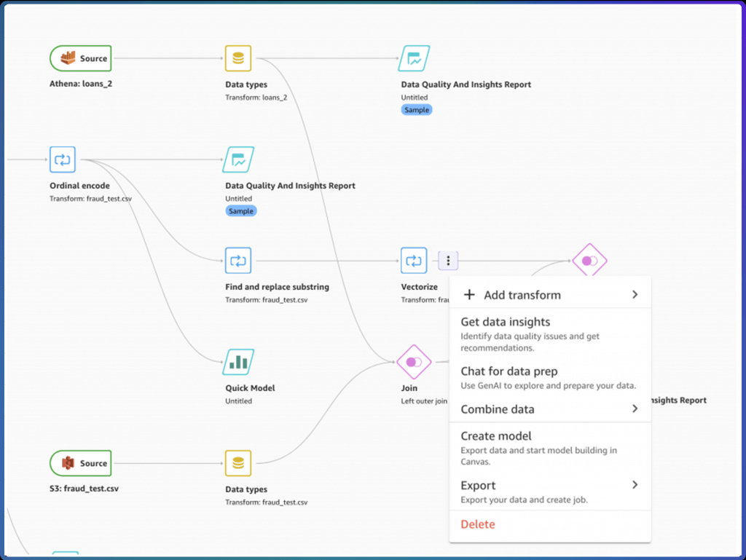Select the Vectorize transform node
The height and width of the screenshot is (560, 746).
414,261
